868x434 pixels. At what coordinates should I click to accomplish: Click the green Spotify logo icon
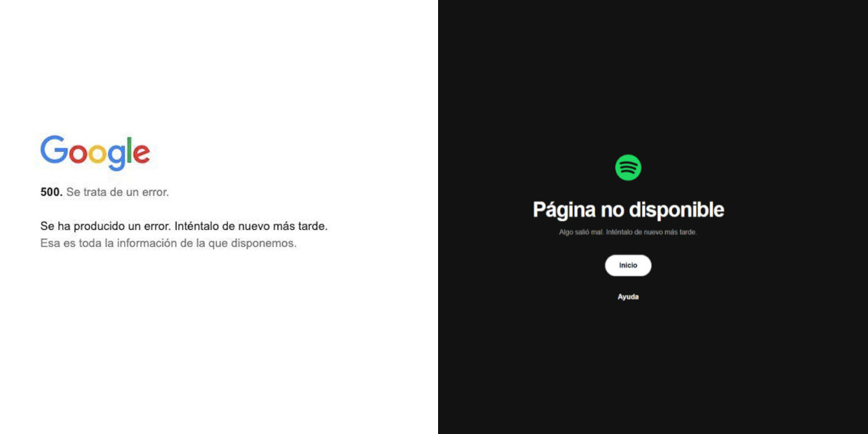click(628, 167)
